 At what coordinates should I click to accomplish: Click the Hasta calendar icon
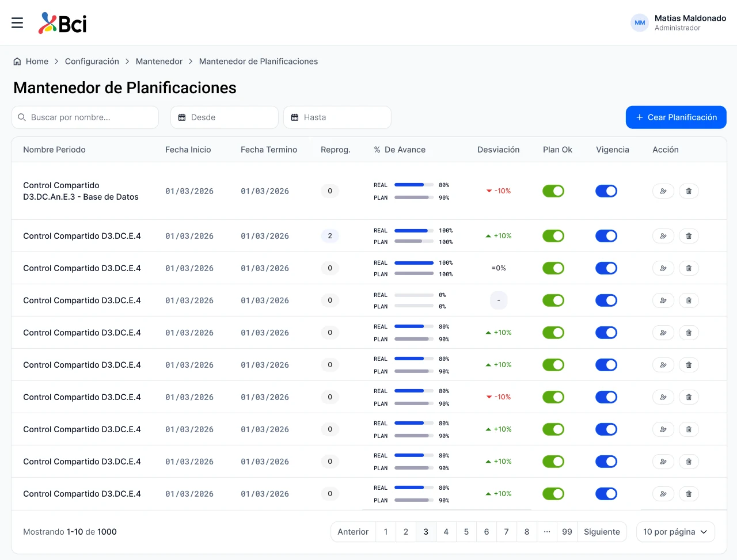tap(295, 117)
